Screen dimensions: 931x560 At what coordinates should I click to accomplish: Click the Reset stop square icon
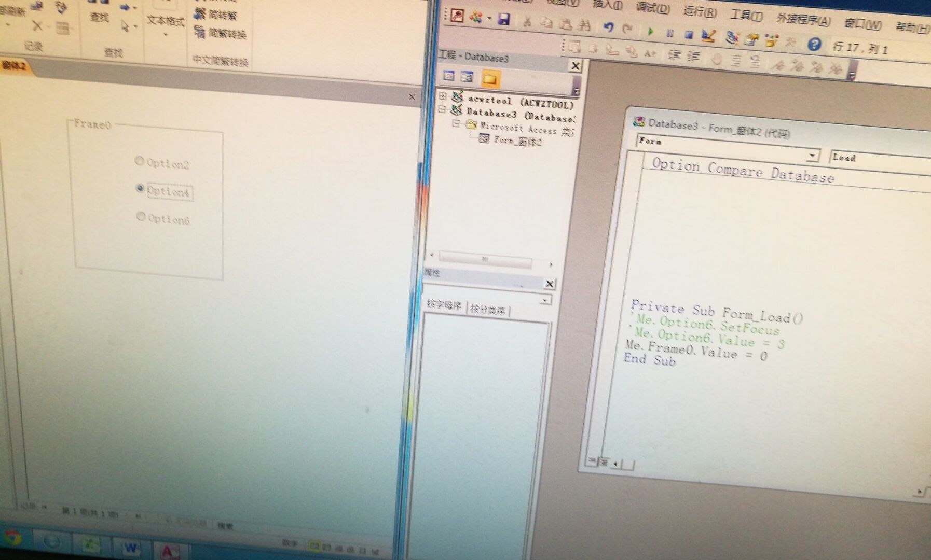pos(689,35)
